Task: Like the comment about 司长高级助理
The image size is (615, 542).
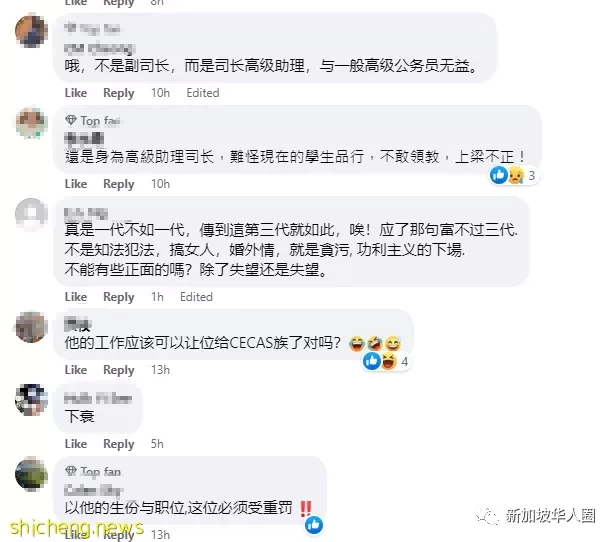Action: click(x=76, y=93)
